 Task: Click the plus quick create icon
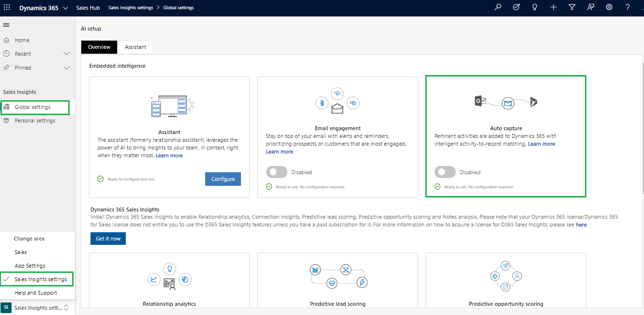click(x=554, y=7)
